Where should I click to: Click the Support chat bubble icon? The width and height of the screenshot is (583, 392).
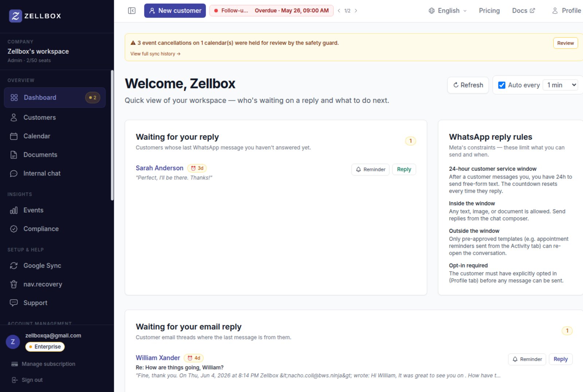pos(14,303)
